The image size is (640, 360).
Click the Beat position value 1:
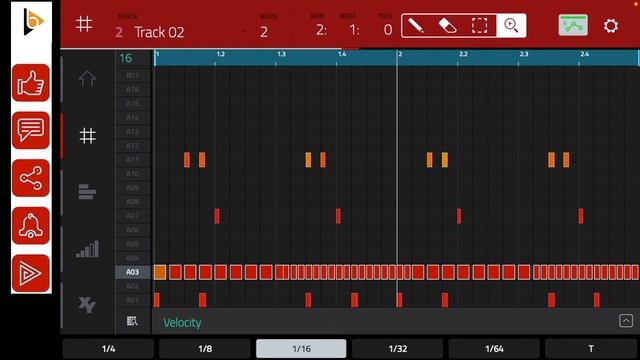click(x=354, y=30)
